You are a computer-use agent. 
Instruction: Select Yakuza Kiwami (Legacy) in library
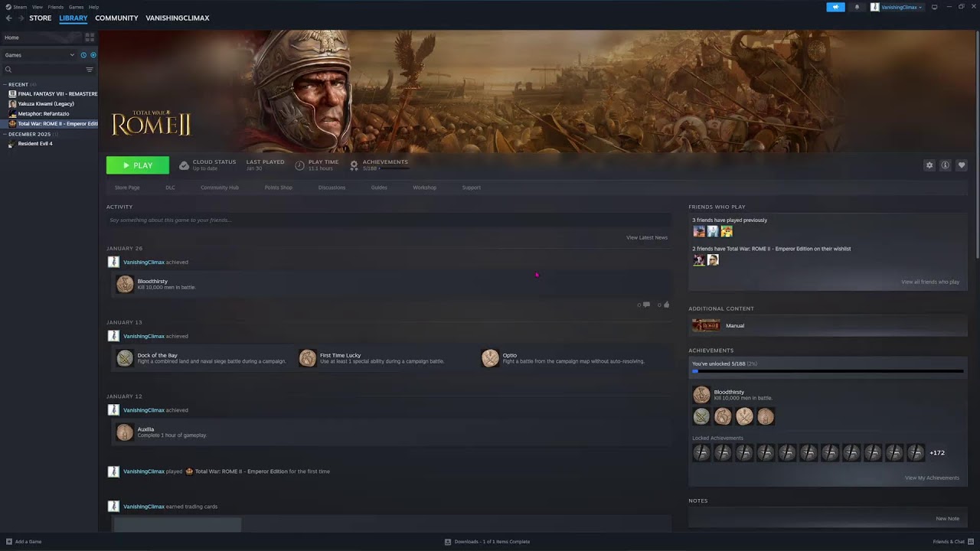[46, 104]
